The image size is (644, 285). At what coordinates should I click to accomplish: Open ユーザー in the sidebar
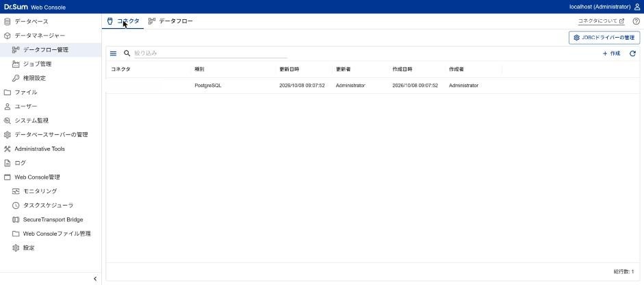click(x=51, y=106)
